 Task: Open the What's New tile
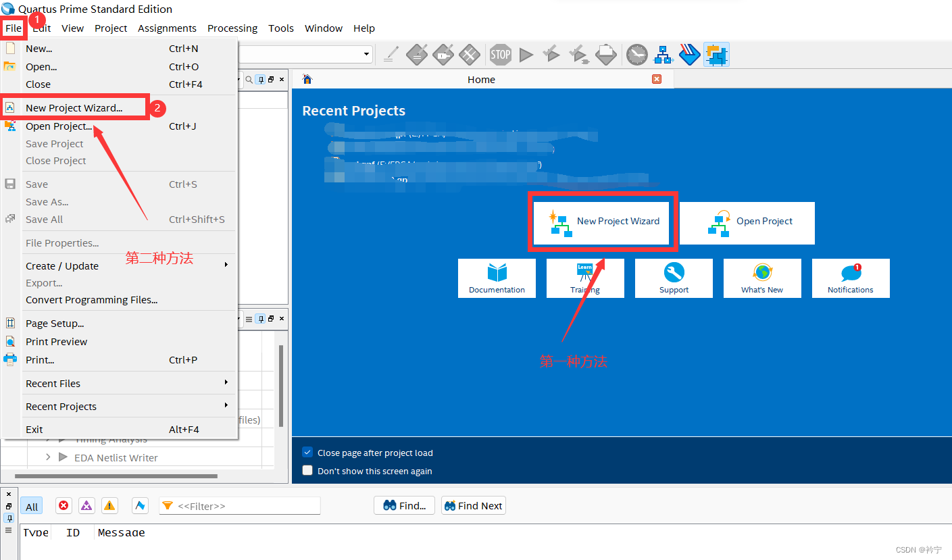(x=762, y=278)
